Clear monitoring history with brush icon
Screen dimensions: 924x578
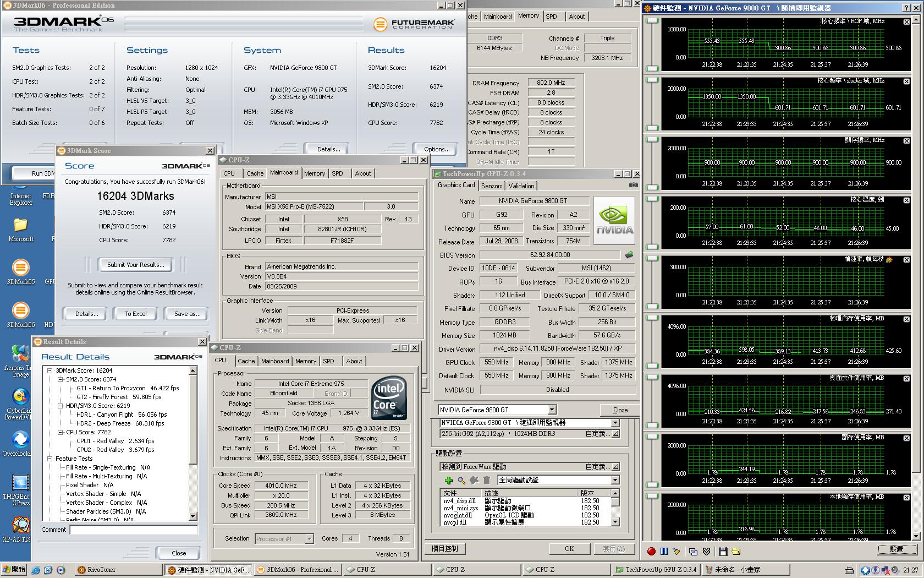coord(676,551)
